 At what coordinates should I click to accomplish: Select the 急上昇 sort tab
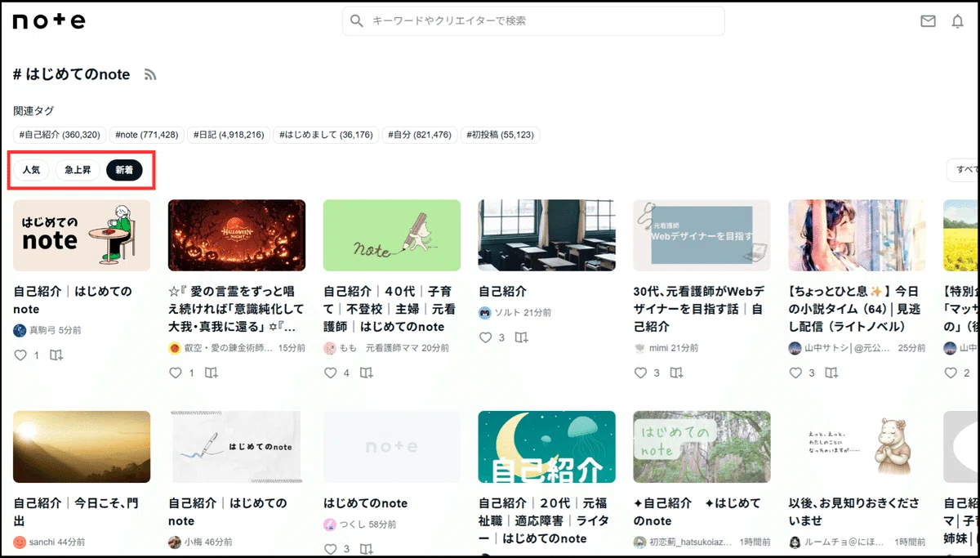point(78,170)
